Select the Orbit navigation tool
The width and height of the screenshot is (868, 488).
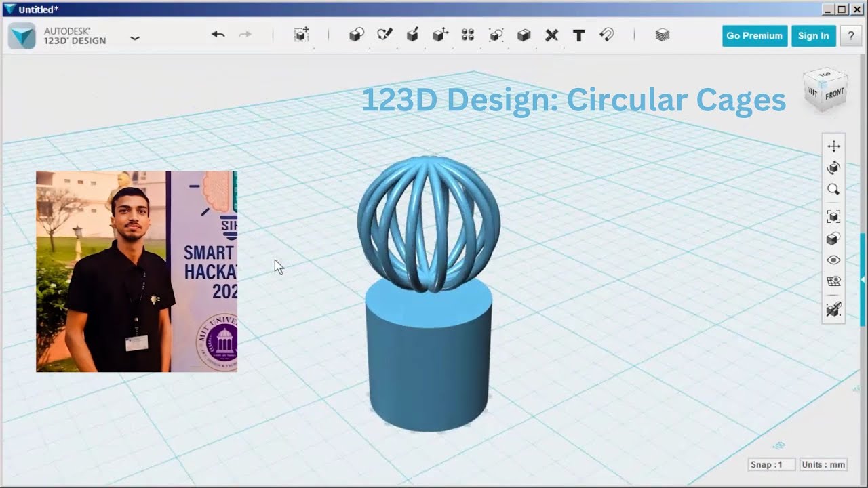[x=833, y=168]
